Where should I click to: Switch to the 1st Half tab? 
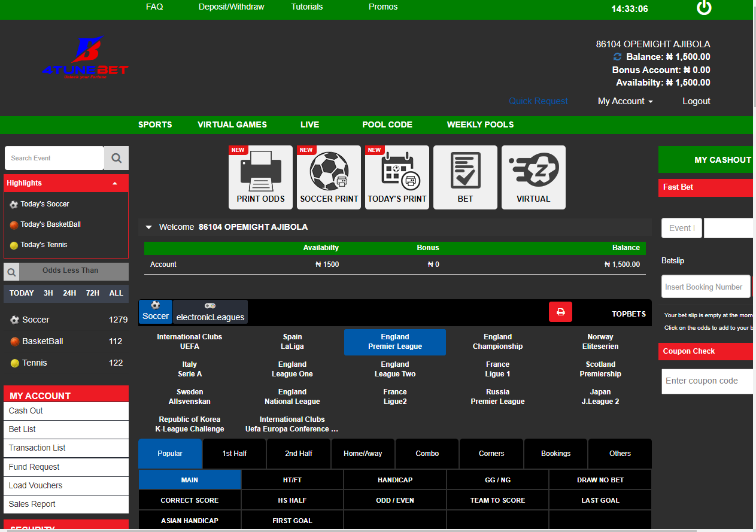pyautogui.click(x=235, y=454)
